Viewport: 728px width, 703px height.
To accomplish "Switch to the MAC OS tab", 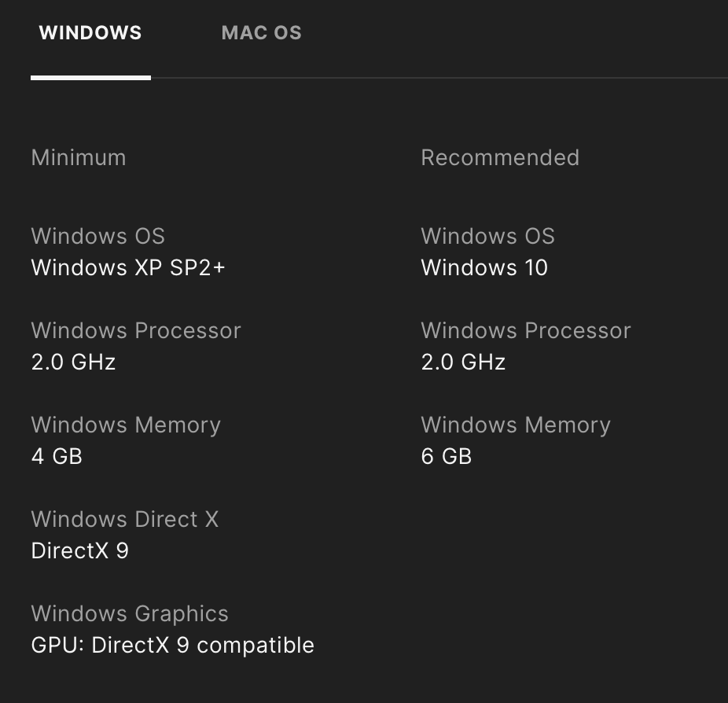I will pyautogui.click(x=261, y=33).
